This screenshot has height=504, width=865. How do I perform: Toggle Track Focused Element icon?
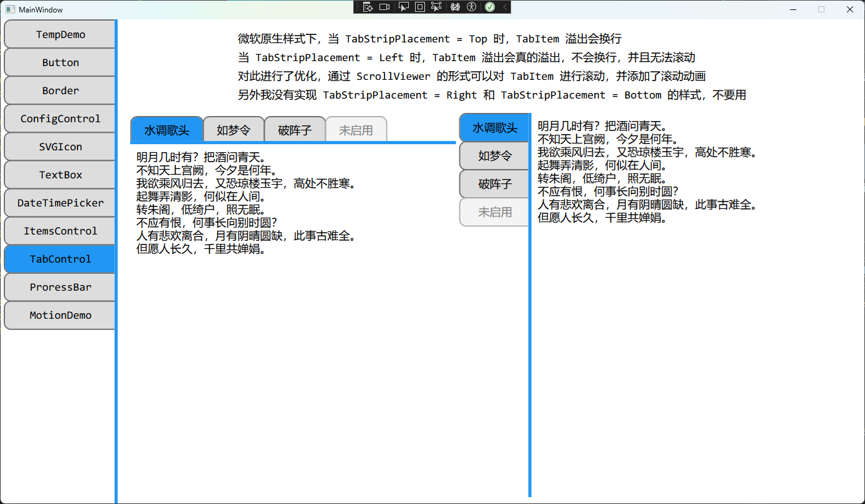[x=436, y=7]
